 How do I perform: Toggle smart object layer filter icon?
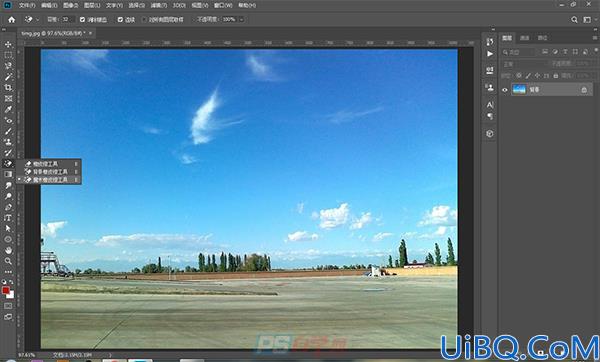click(x=585, y=52)
